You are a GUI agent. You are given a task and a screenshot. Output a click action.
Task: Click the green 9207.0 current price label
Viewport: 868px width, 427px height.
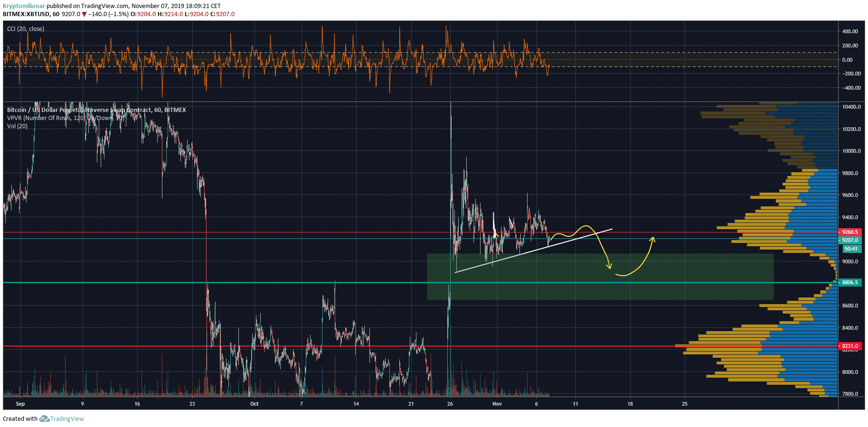849,240
